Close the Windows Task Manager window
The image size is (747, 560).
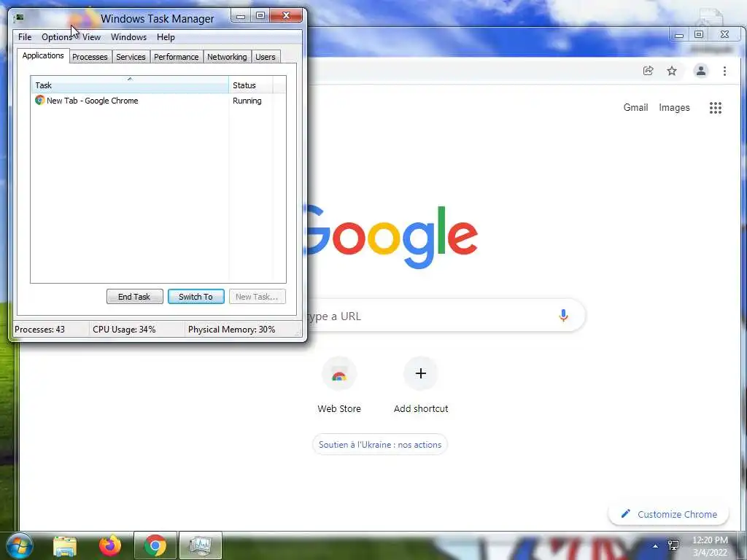286,16
